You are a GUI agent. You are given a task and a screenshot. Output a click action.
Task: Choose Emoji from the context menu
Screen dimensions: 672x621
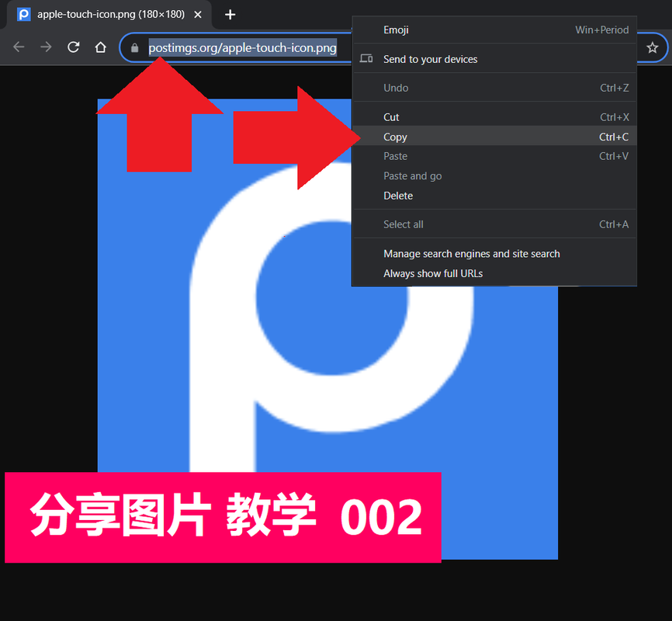pos(494,30)
